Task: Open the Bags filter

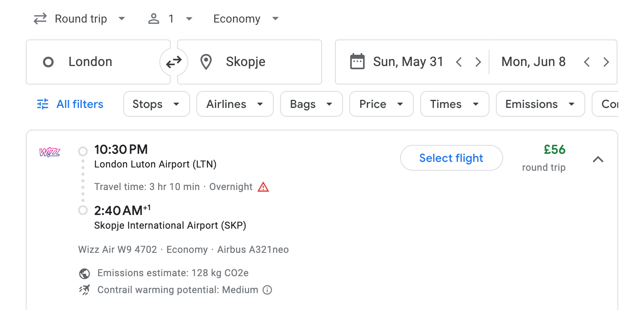Action: (x=311, y=104)
